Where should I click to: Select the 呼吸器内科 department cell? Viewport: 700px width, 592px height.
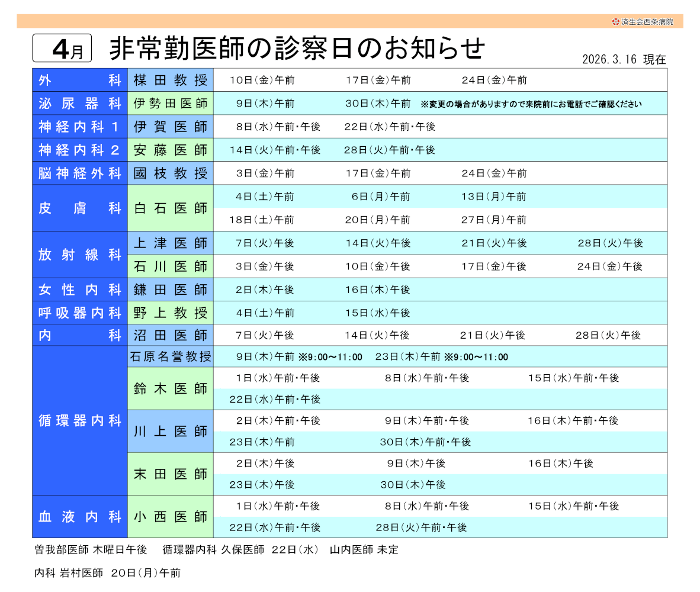(80, 313)
